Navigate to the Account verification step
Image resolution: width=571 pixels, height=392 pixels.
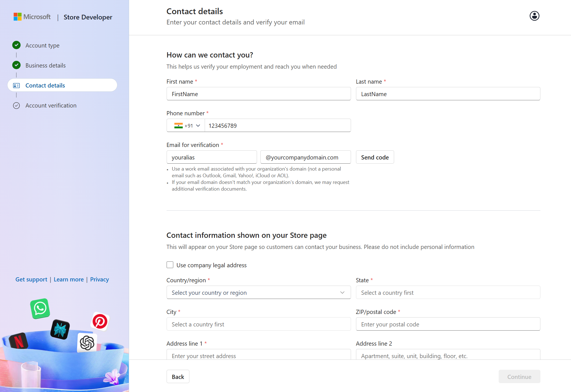point(51,105)
